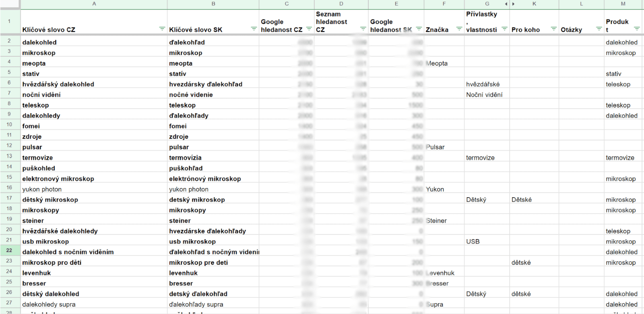This screenshot has height=314, width=644.
Task: Open Seznam hledanost CZ filter icon
Action: 363,29
